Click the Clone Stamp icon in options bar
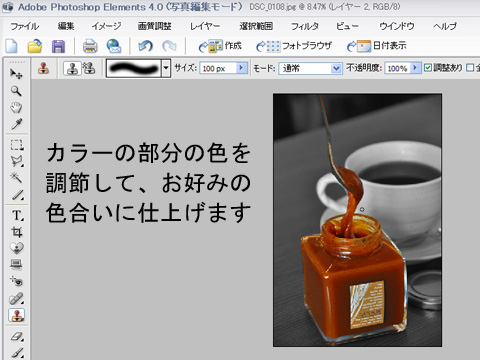Image resolution: width=480 pixels, height=360 pixels. click(43, 68)
